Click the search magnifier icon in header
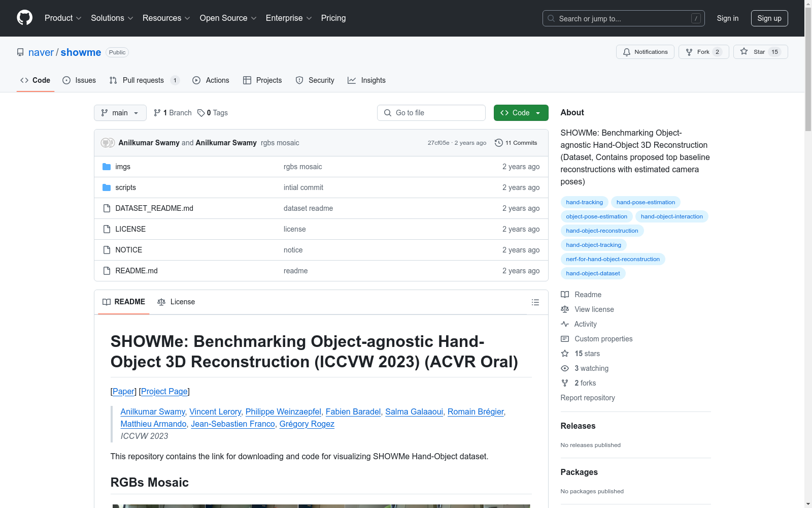 551,18
